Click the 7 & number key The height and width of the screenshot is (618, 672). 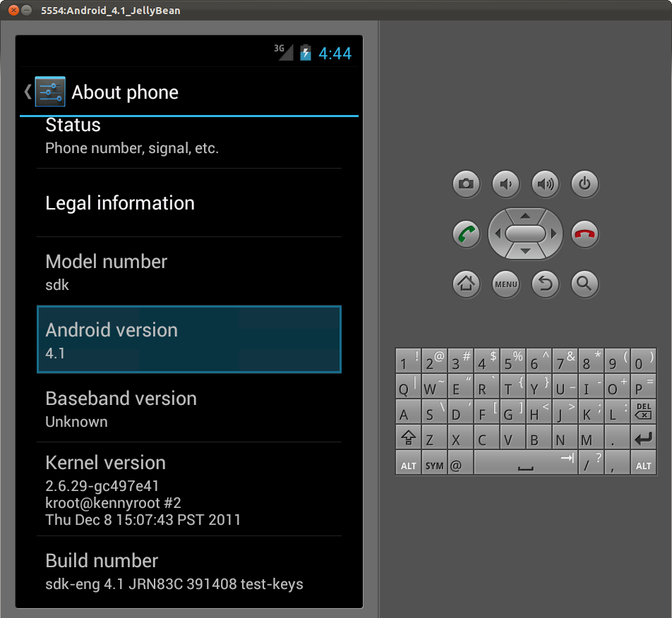[x=565, y=360]
